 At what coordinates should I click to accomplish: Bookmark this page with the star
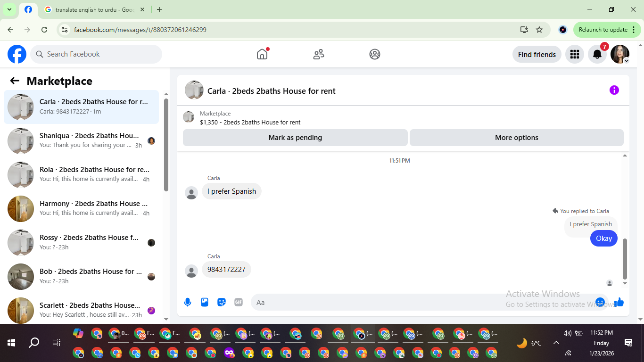click(539, 30)
